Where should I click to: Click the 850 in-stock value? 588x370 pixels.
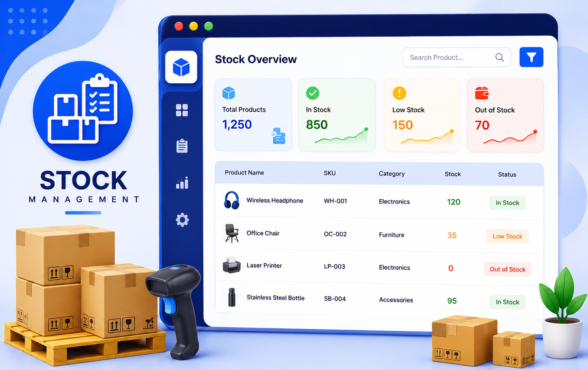[x=317, y=125]
